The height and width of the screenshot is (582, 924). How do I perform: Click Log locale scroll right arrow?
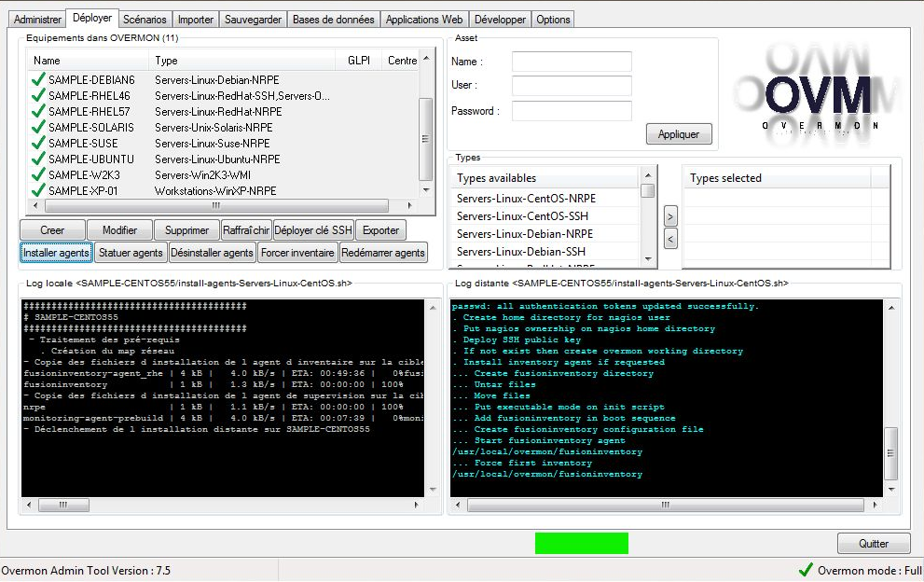click(x=417, y=505)
